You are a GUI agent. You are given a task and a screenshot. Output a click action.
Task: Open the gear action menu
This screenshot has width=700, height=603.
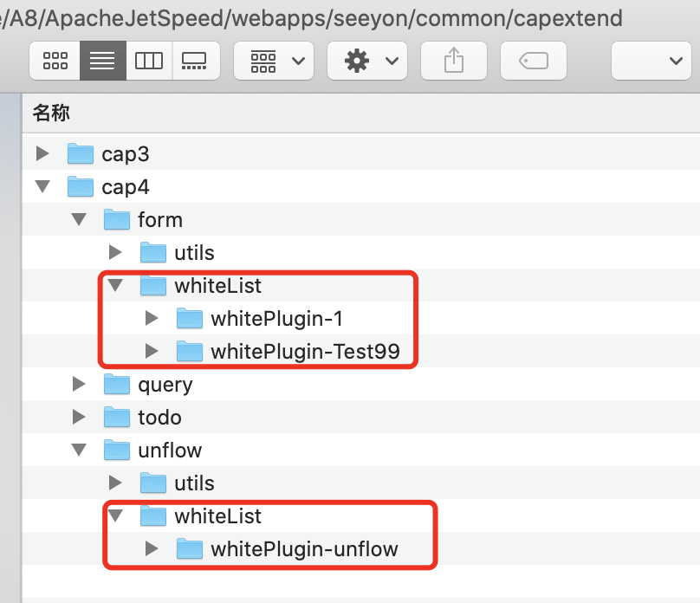(x=370, y=61)
